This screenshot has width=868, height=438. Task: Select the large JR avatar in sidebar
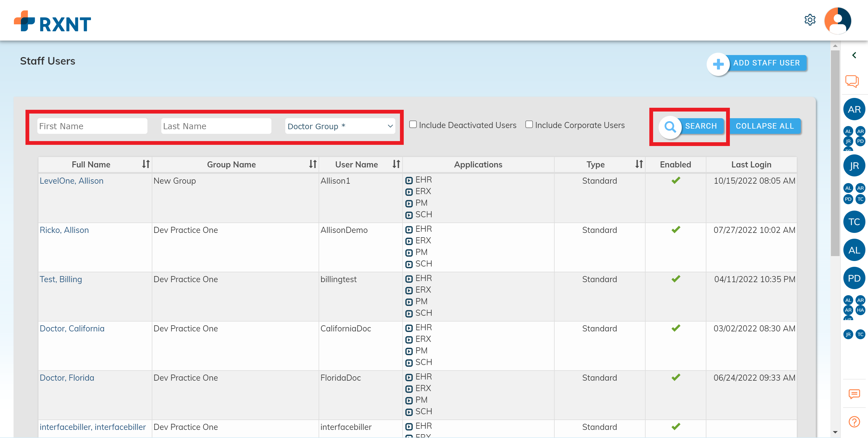point(854,165)
